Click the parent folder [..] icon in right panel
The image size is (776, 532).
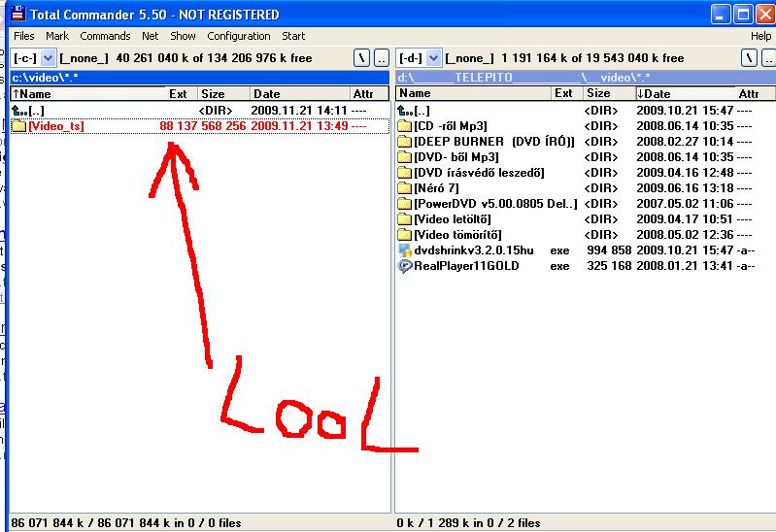[x=405, y=111]
